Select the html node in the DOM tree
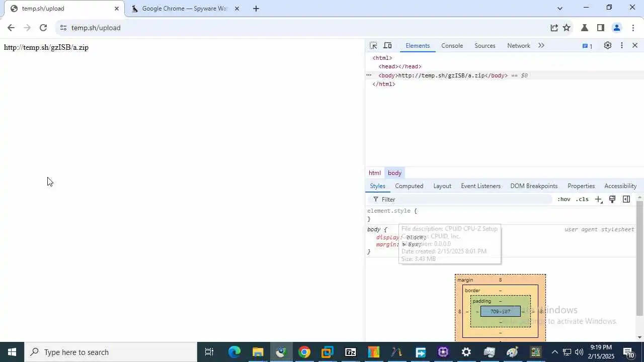This screenshot has height=362, width=644. tap(382, 58)
